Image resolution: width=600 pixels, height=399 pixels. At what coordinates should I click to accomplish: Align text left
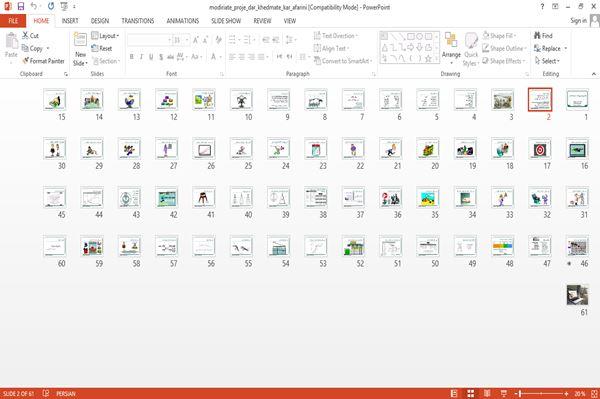(232, 57)
